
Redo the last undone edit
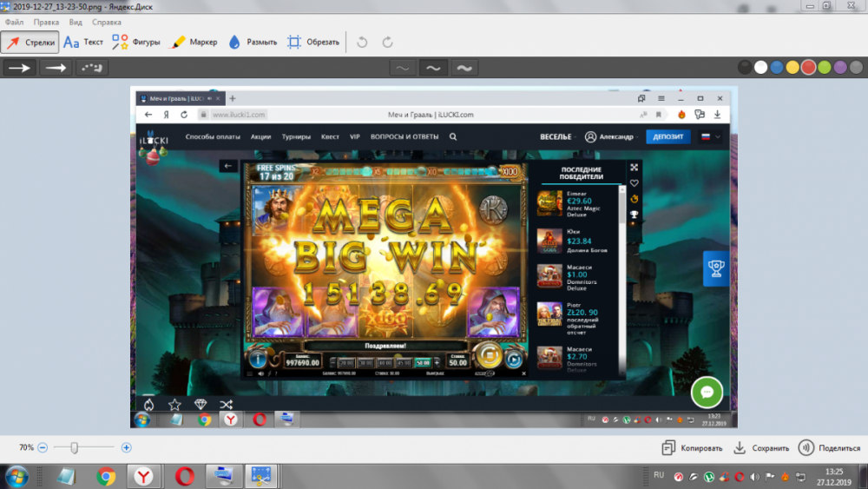387,42
